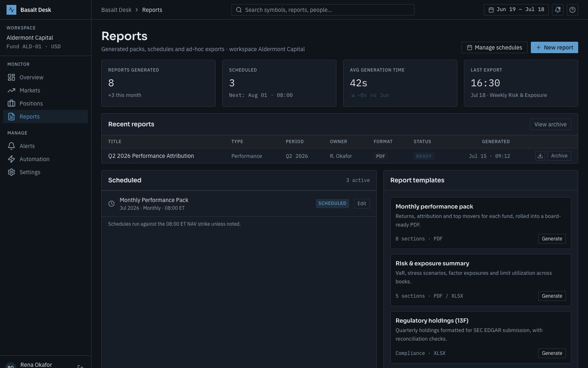The height and width of the screenshot is (368, 588).
Task: Click the Settings gear icon
Action: [x=11, y=172]
